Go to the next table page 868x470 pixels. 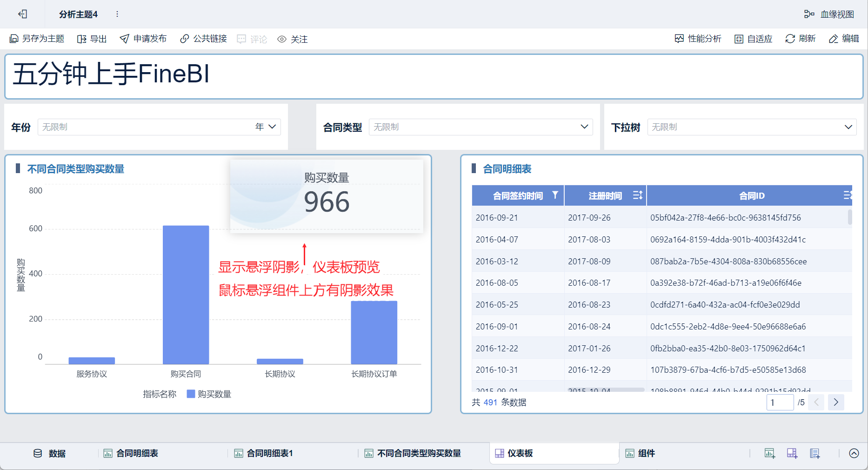[836, 403]
